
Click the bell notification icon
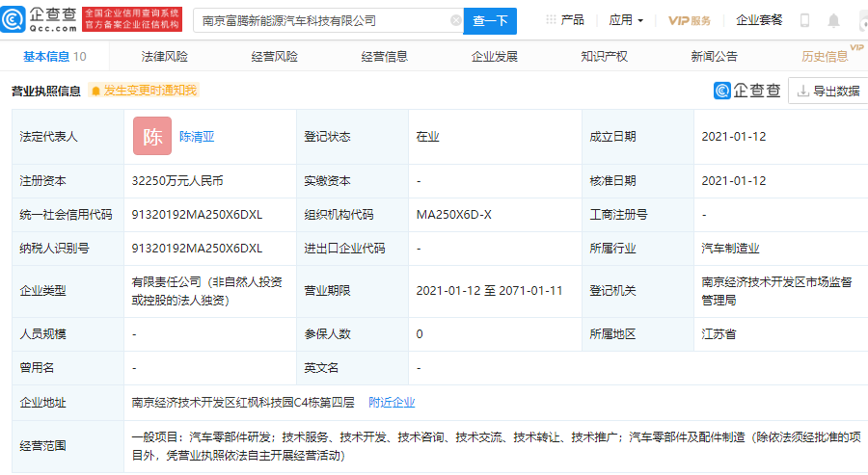[833, 20]
